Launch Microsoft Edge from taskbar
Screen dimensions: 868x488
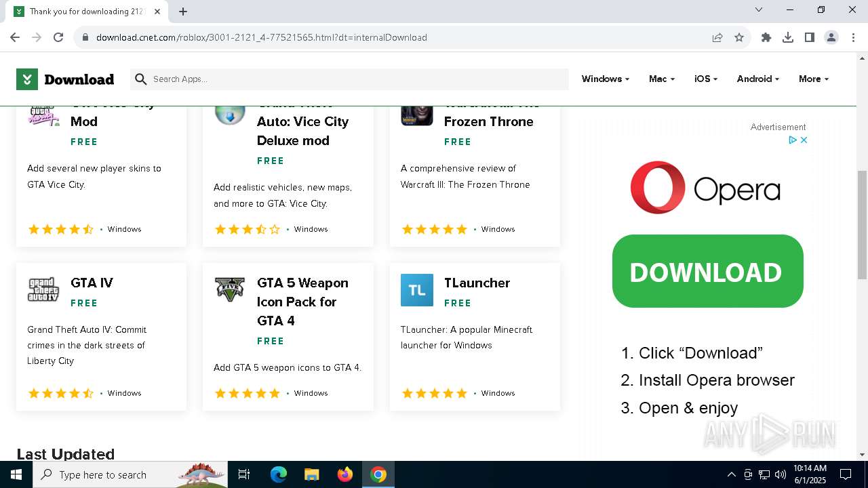coord(279,474)
